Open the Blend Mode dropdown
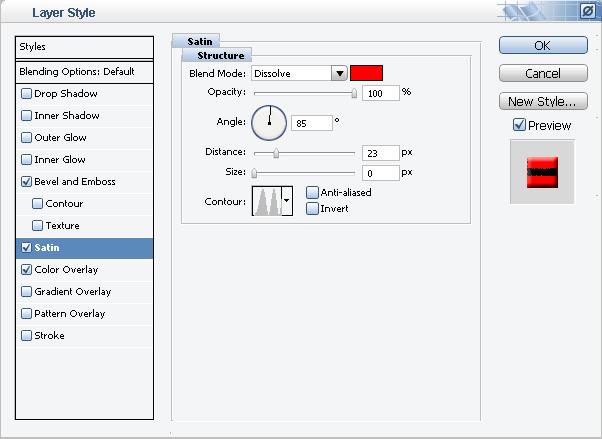Viewport: 602px width, 439px height. (339, 74)
